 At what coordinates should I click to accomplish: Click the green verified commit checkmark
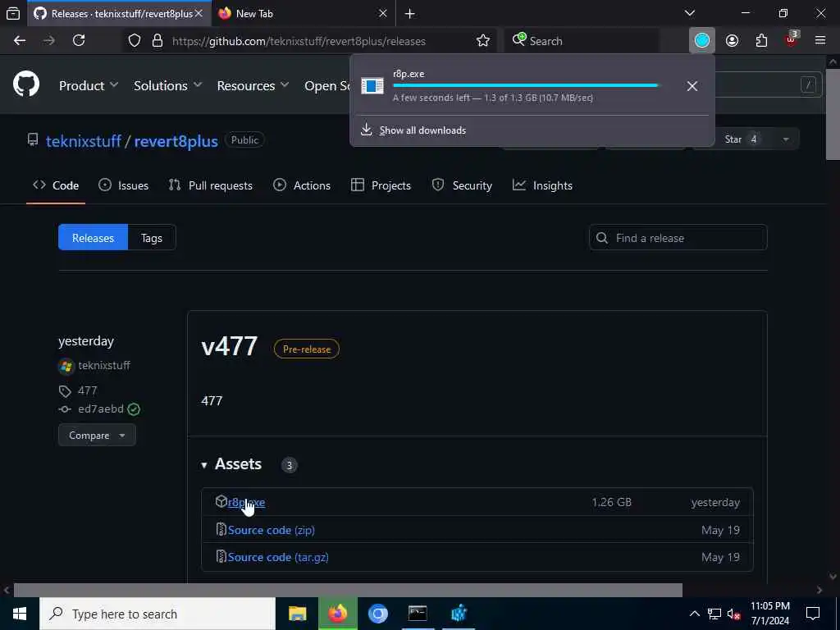coord(134,409)
